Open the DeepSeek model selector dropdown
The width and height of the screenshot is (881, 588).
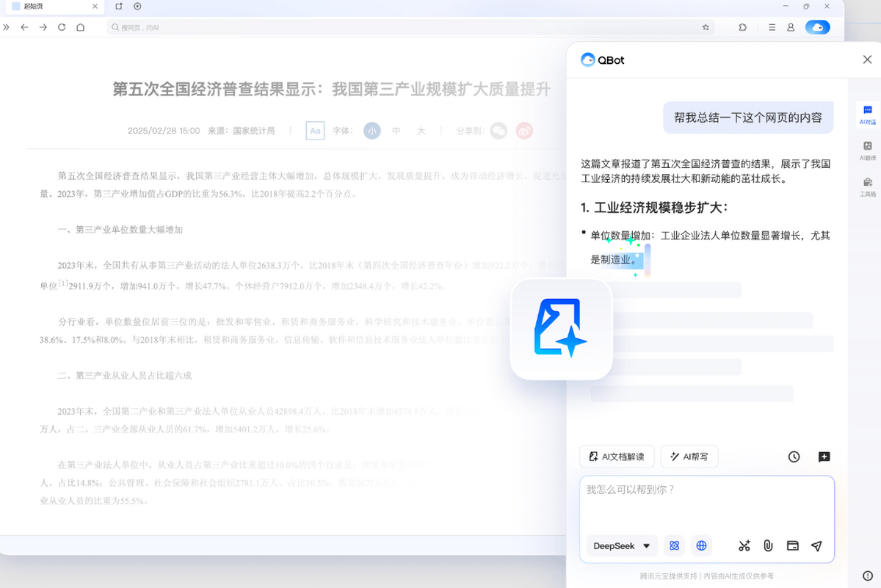619,546
